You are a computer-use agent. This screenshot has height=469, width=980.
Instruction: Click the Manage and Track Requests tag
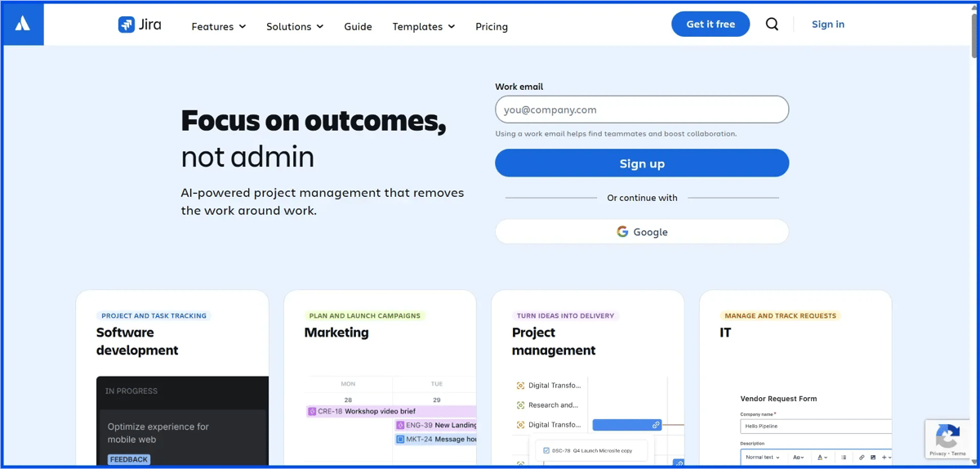point(781,315)
